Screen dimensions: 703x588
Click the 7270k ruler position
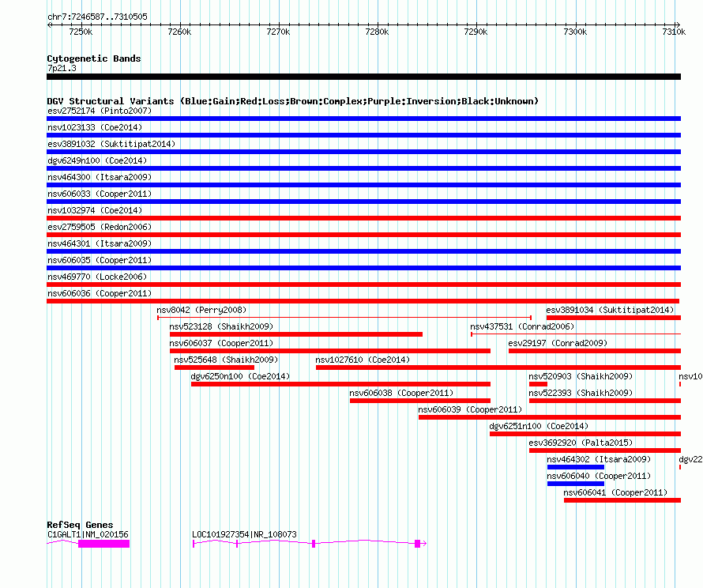[278, 32]
